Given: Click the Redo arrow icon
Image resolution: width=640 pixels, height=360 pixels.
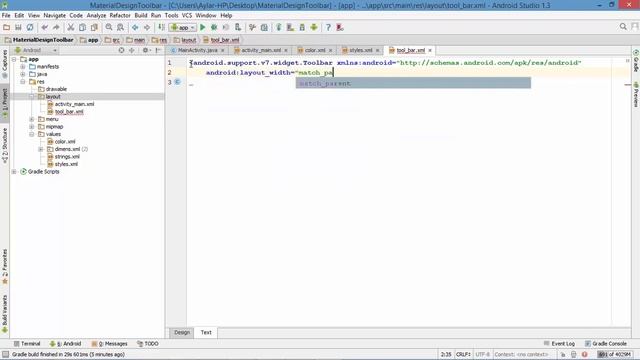Looking at the screenshot, I should click(x=56, y=27).
